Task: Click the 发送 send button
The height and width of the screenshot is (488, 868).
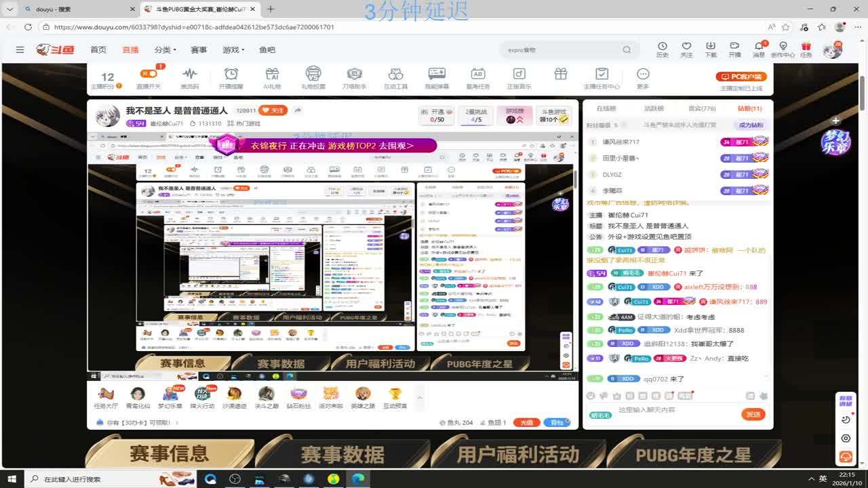Action: point(754,414)
